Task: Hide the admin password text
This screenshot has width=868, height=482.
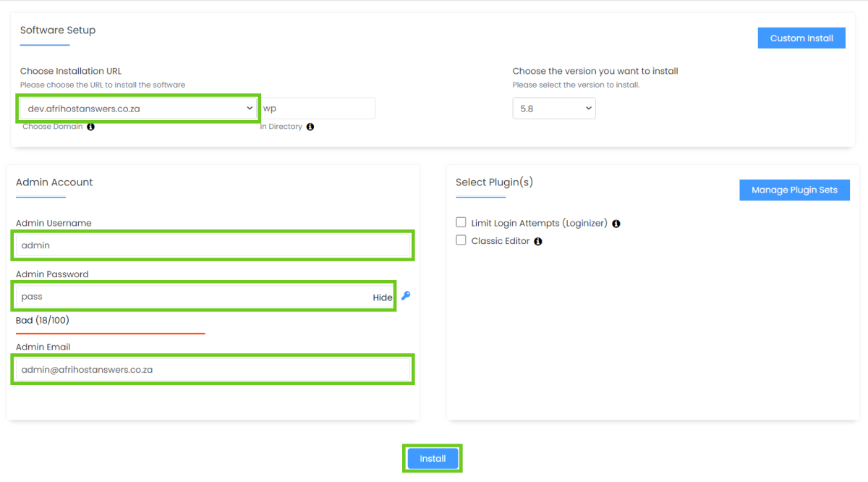Action: 383,297
